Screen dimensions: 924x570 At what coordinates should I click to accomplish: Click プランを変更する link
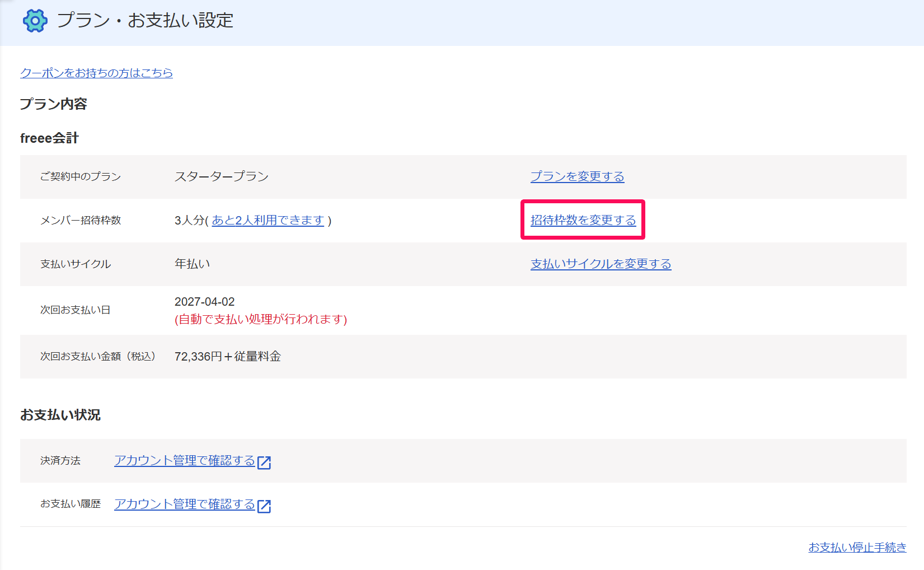(577, 176)
